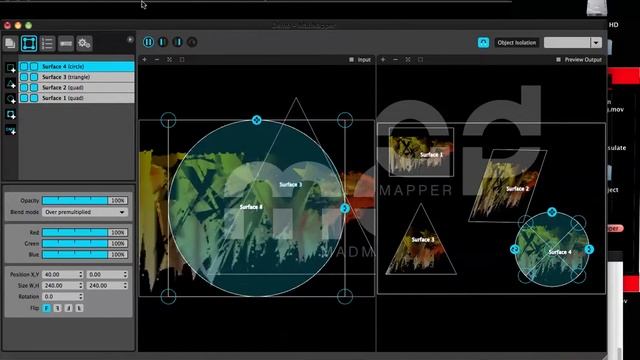Click the Surface 3 label in Input view
Image resolution: width=640 pixels, height=360 pixels.
(291, 184)
